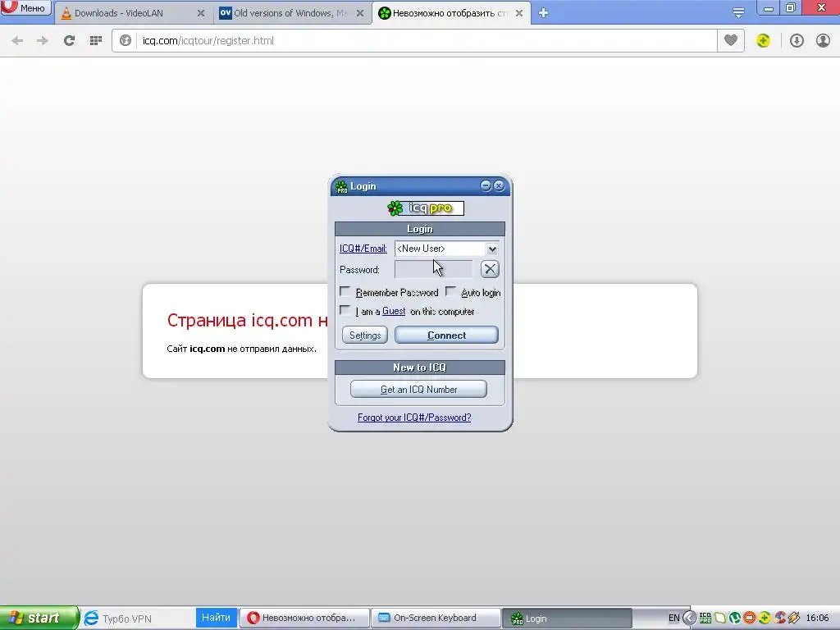Image resolution: width=840 pixels, height=630 pixels.
Task: Clear password with X button
Action: pos(490,269)
